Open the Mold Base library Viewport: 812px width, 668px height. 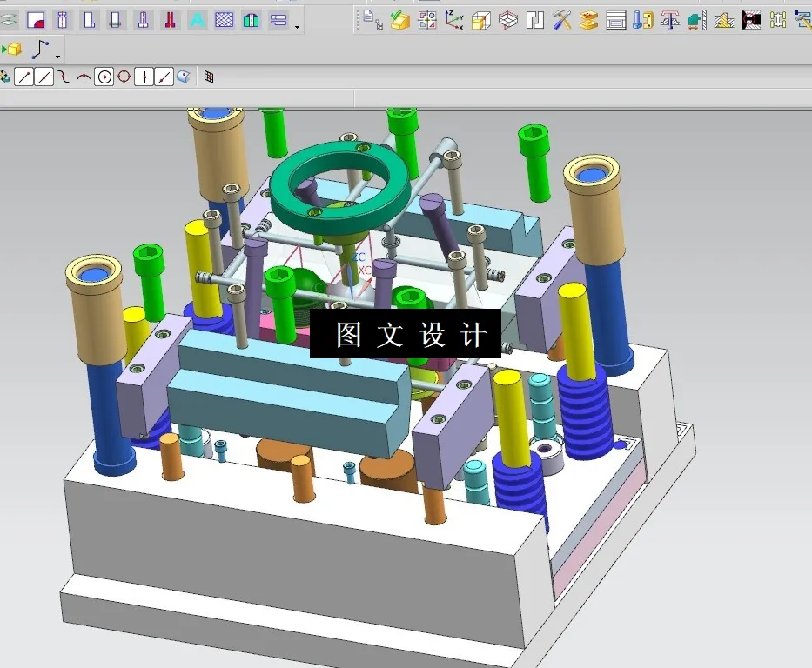coord(618,19)
